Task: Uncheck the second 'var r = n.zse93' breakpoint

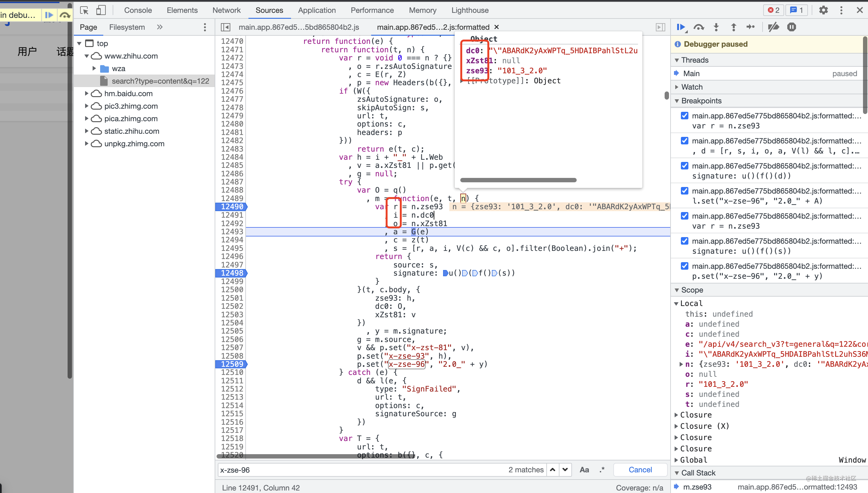Action: (685, 216)
